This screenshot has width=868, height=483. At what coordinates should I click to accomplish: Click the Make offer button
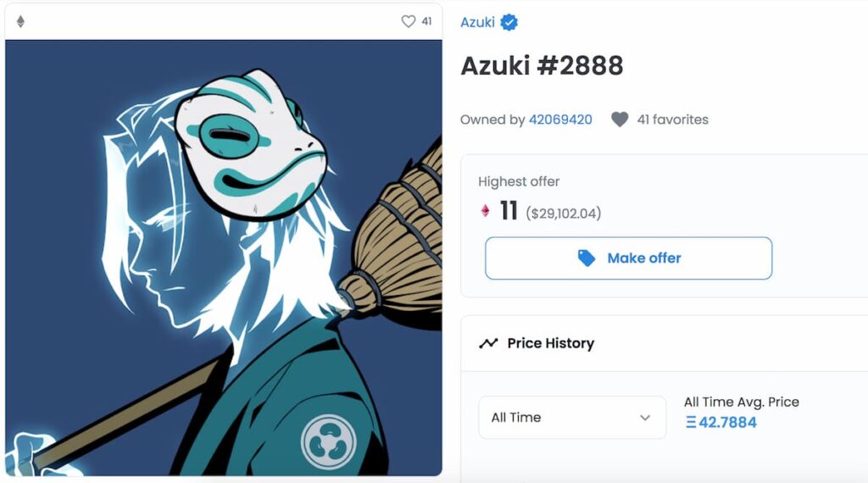[x=628, y=258]
